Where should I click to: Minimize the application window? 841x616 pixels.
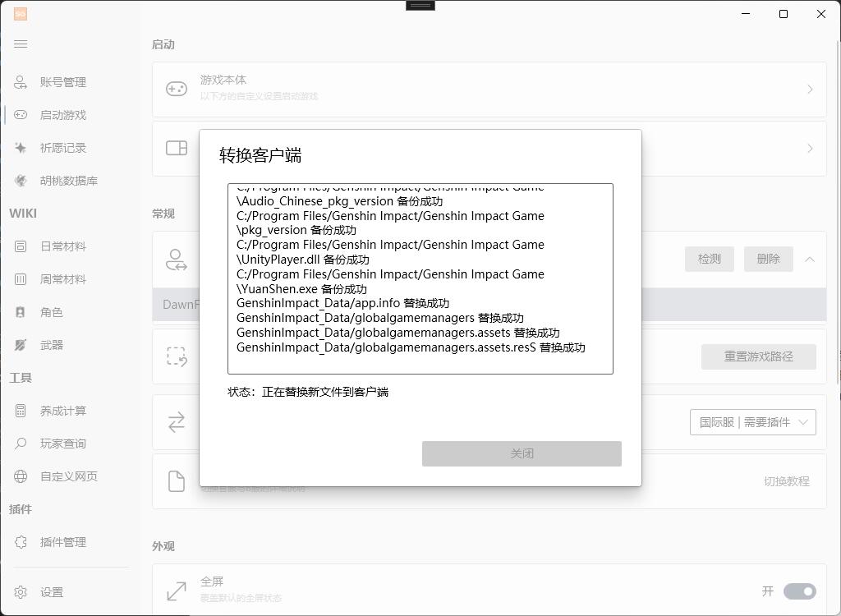[746, 14]
